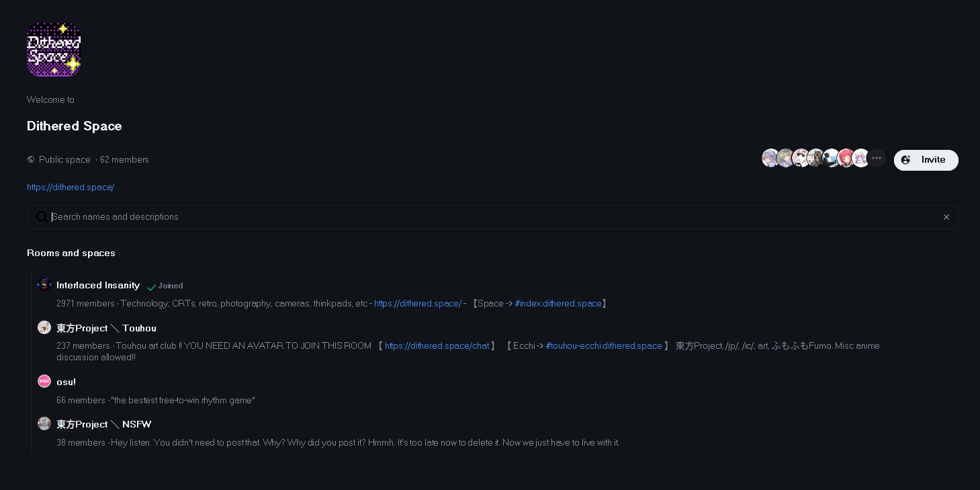Open the https://dithered.space/ link in Interlaced Insanity

(x=418, y=304)
